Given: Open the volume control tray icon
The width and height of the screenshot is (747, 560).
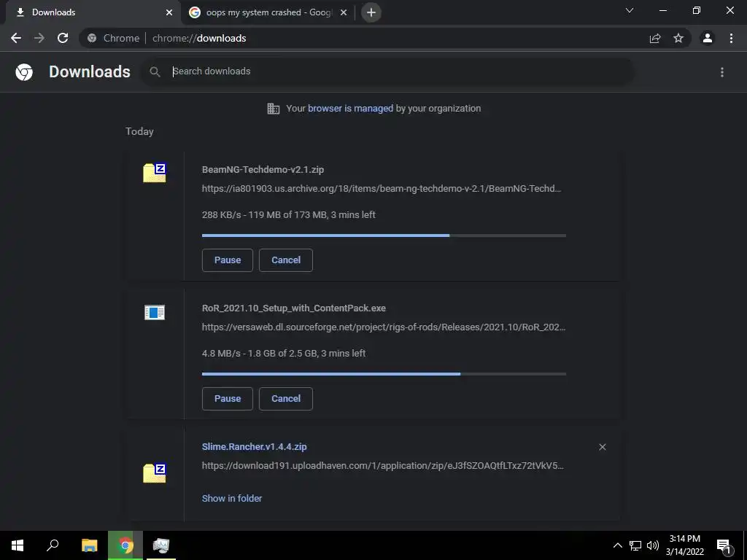Looking at the screenshot, I should [652, 545].
